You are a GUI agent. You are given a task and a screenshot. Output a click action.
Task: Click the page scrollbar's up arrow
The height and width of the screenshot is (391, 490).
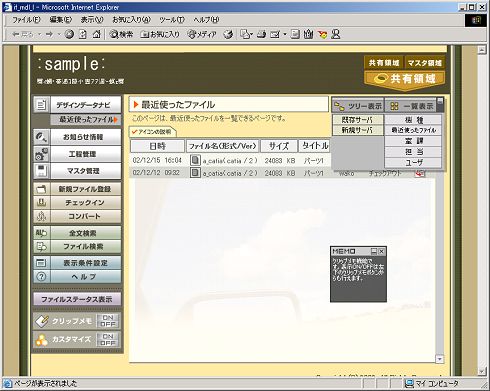(482, 50)
